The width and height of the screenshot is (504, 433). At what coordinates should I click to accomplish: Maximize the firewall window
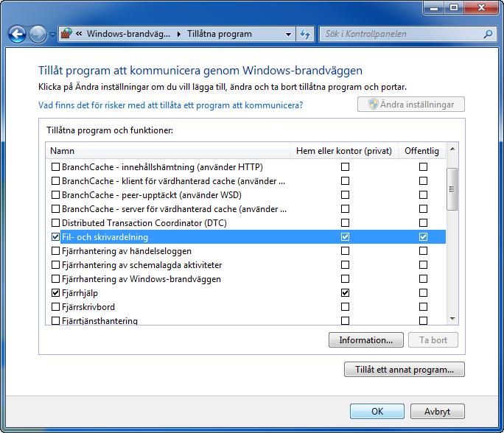point(454,7)
